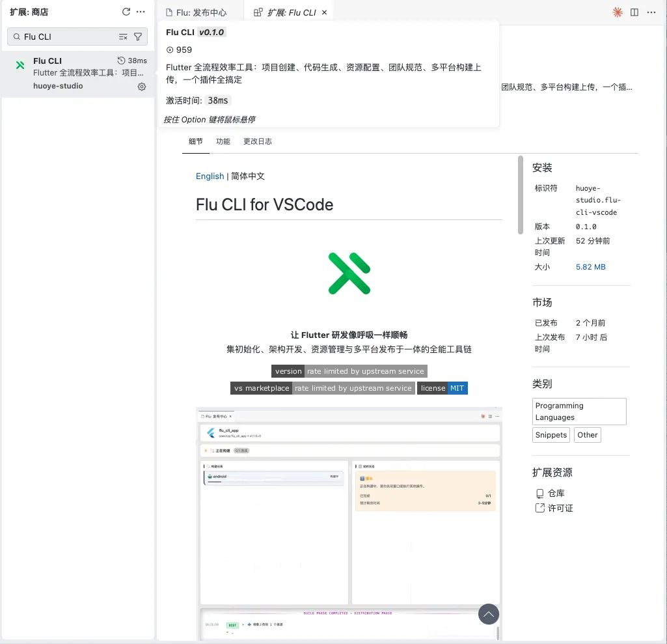
Task: Clear extension search results
Action: [123, 37]
